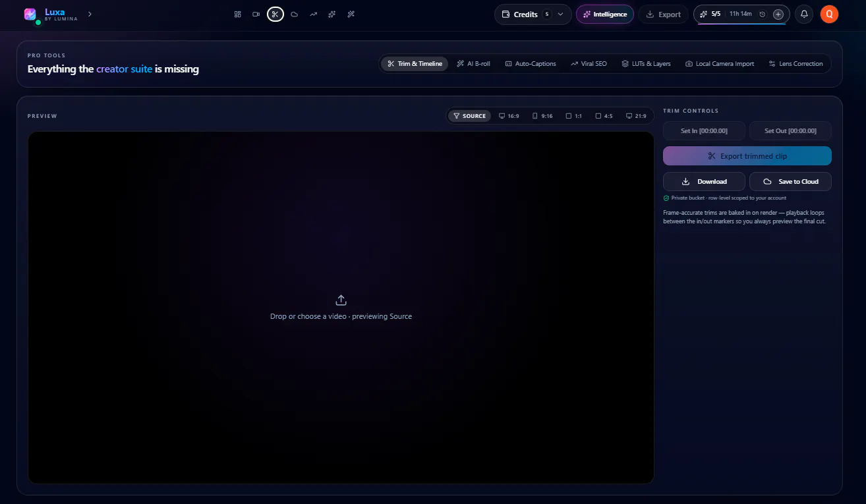
Task: Click the green shield Private bucket icon
Action: pyautogui.click(x=666, y=198)
